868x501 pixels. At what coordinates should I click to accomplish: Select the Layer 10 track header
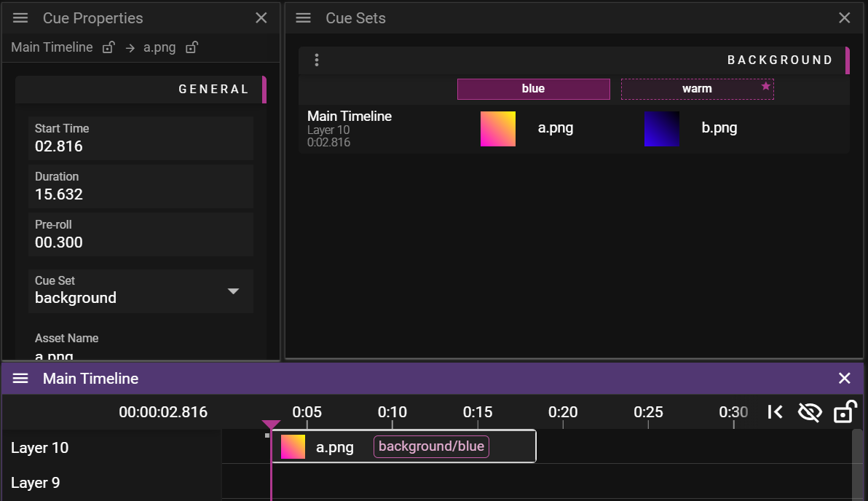click(x=111, y=447)
